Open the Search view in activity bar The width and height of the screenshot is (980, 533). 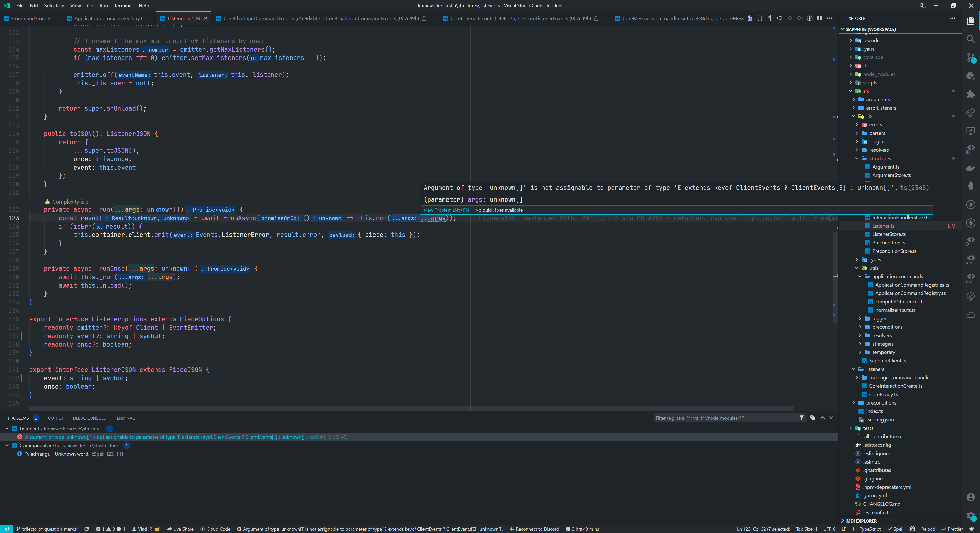[x=971, y=39]
